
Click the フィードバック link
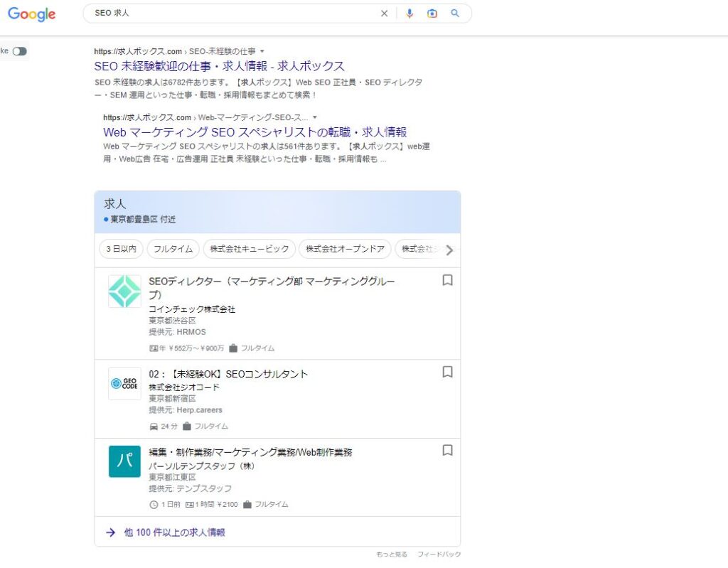[439, 554]
